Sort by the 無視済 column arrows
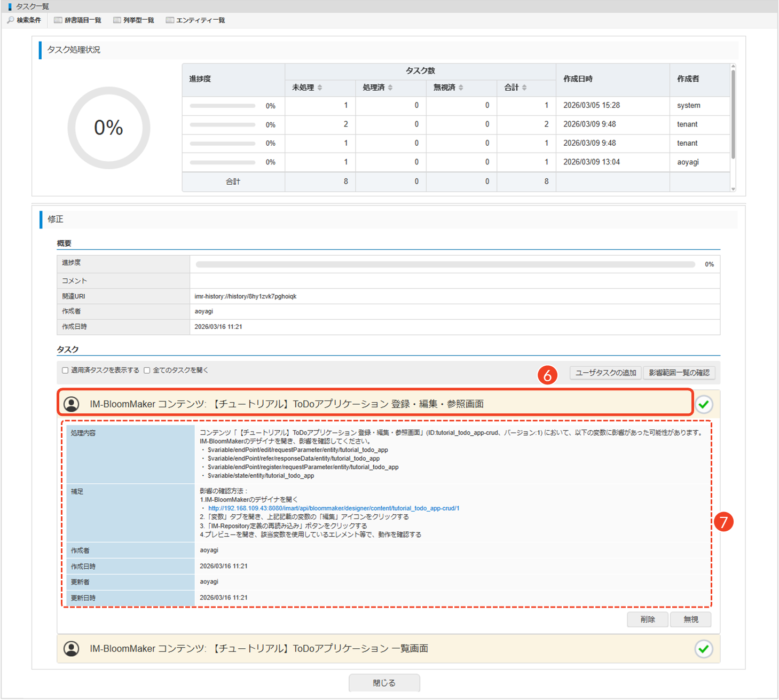This screenshot has width=779, height=700. click(461, 88)
